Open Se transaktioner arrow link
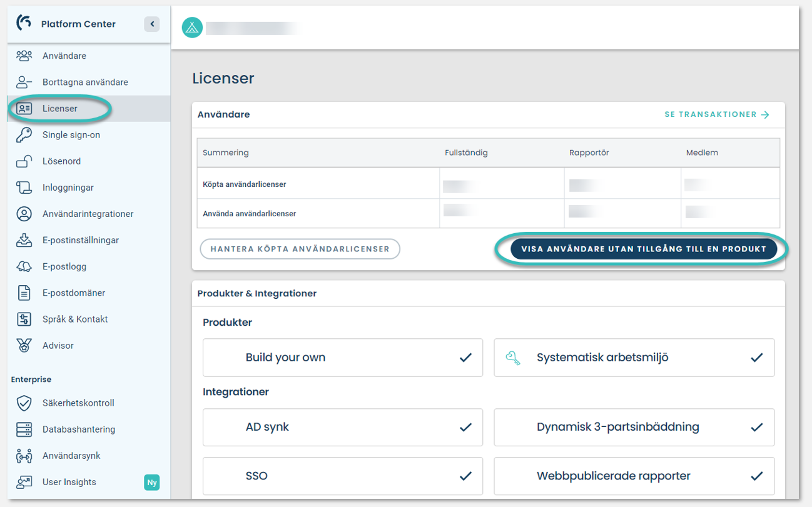 click(717, 114)
